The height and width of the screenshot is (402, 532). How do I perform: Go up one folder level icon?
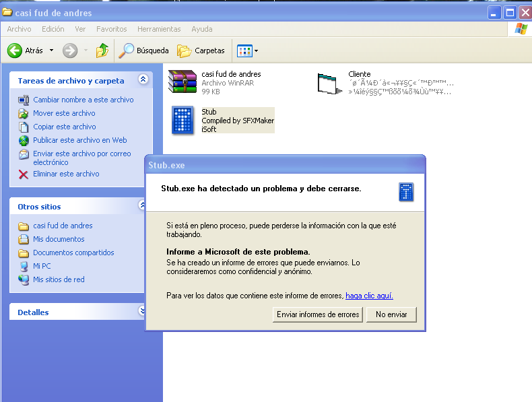(102, 51)
